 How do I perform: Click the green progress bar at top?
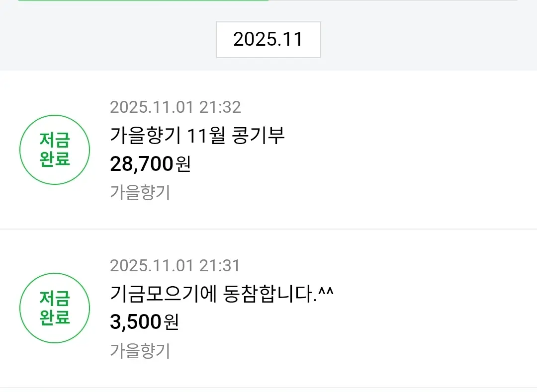pyautogui.click(x=143, y=0)
